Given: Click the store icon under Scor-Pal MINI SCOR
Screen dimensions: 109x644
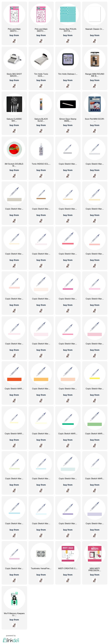Looking at the screenshot, I should (x=95, y=131).
